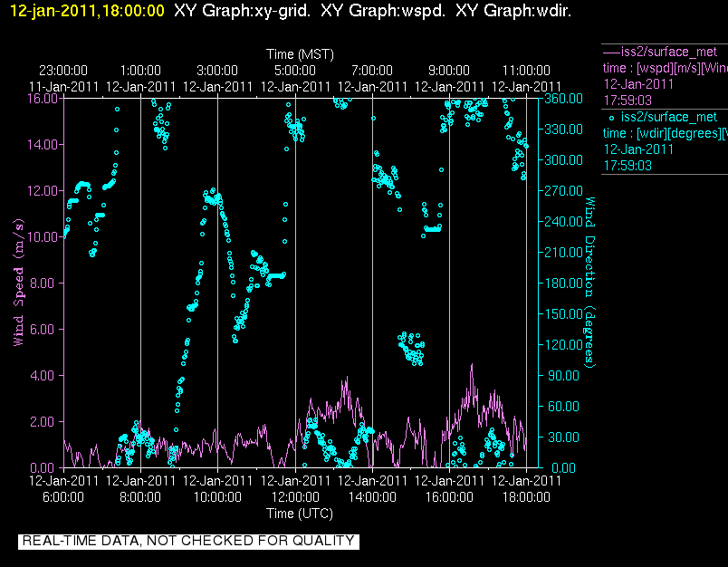Click the 'REAL-TIME DATA, NOT CHECKED FOR QUALITY' banner
This screenshot has width=728, height=567.
(188, 542)
